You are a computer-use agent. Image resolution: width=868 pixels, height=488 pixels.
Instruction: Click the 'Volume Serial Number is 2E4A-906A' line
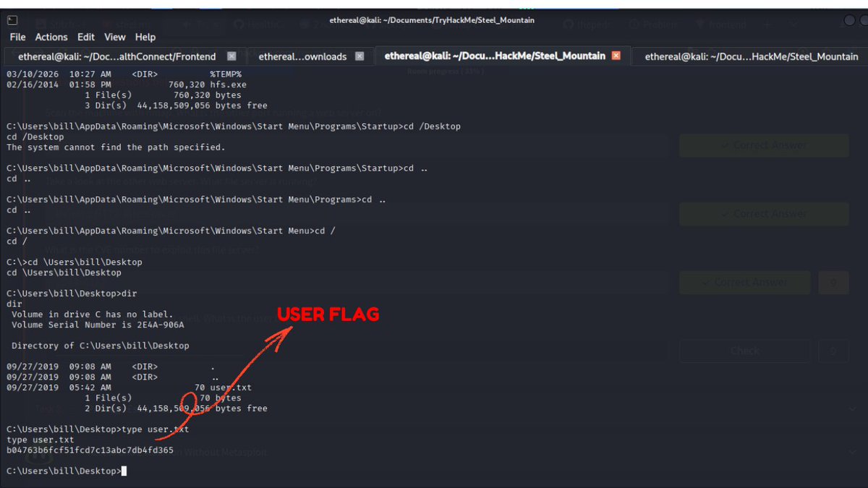pos(98,325)
